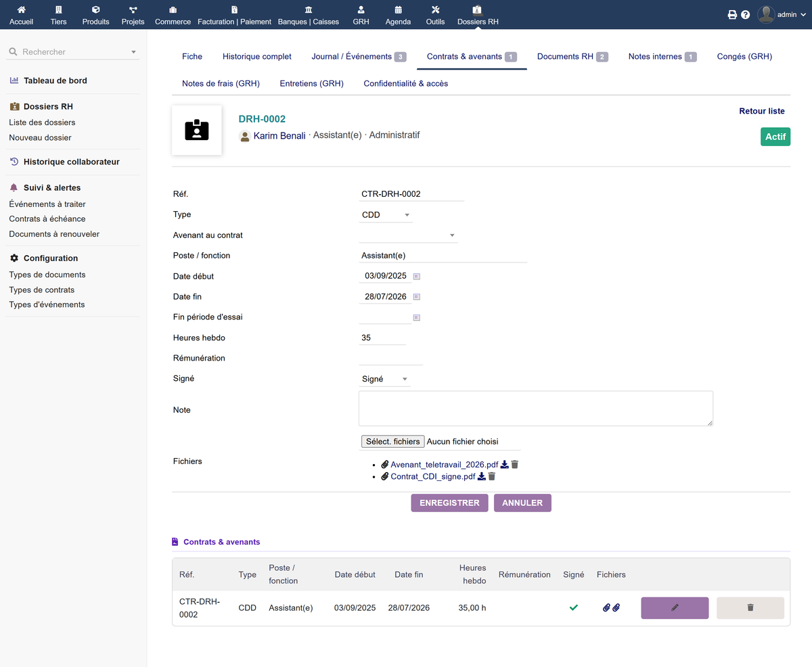Image resolution: width=812 pixels, height=667 pixels.
Task: Delete Contrat_CDI_signe.pdf with trash icon
Action: (x=492, y=476)
